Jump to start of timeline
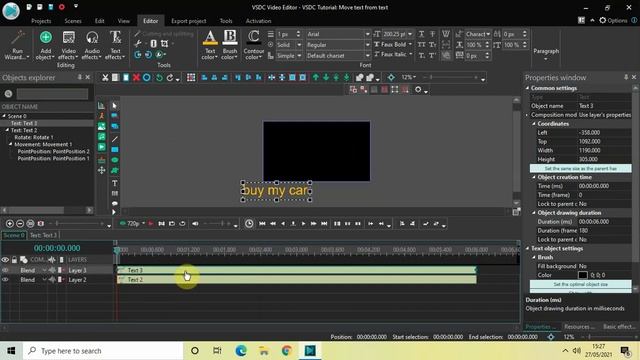640x360 pixels. pyautogui.click(x=262, y=223)
